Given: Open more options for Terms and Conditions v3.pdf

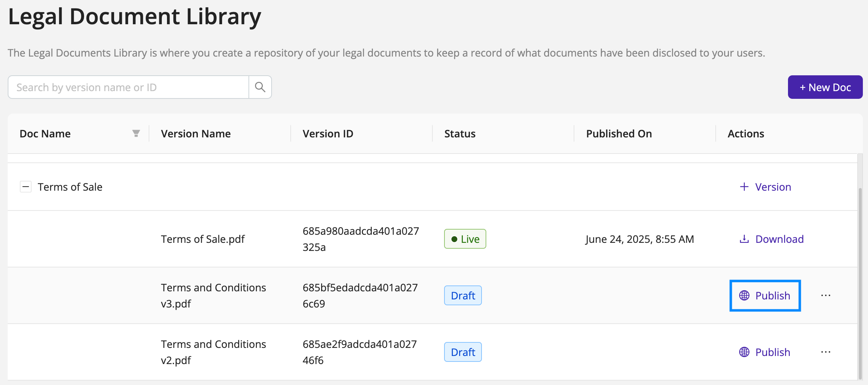Looking at the screenshot, I should click(826, 295).
